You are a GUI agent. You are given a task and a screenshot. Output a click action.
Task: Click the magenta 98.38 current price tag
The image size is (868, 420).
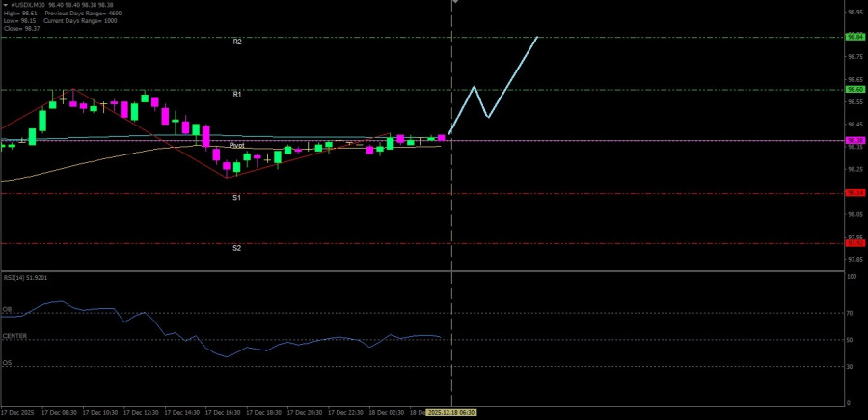tap(854, 140)
